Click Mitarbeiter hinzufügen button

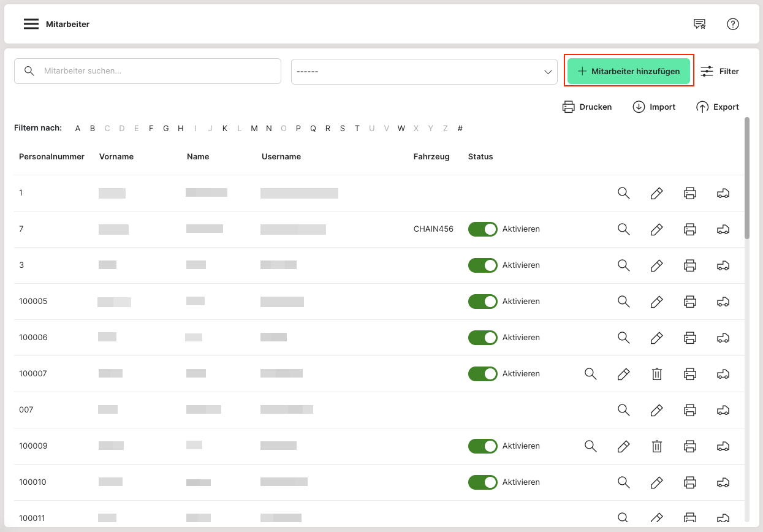(628, 72)
